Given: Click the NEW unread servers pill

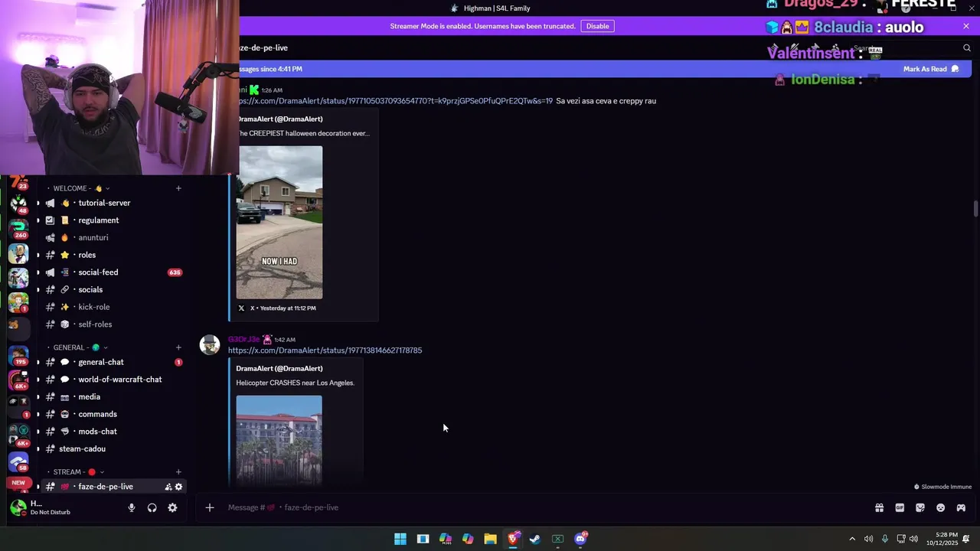Looking at the screenshot, I should point(18,483).
